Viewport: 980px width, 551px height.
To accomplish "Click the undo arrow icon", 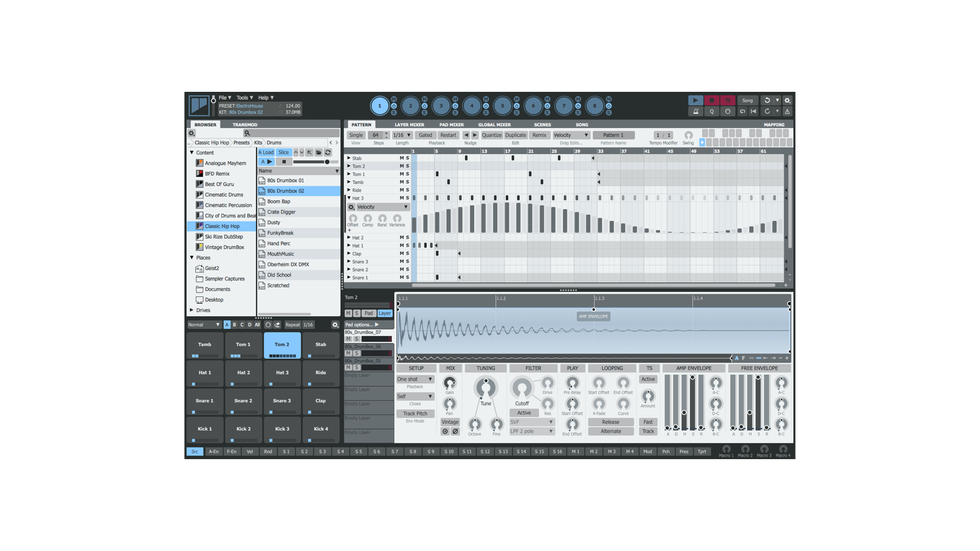I will [x=767, y=100].
